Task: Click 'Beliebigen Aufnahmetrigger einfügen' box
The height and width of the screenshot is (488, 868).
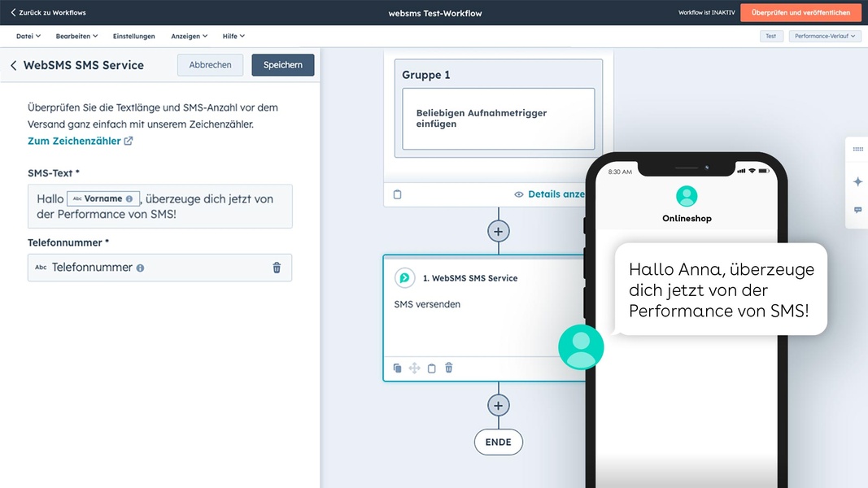Action: point(498,119)
